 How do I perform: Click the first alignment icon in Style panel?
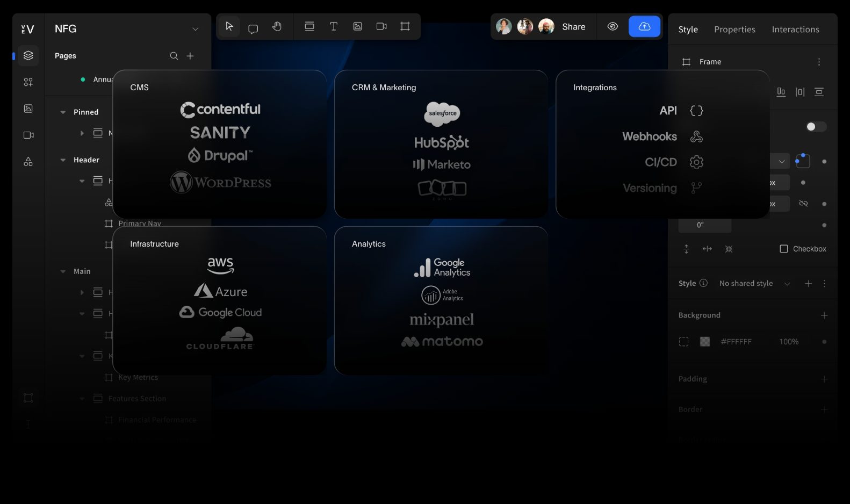(781, 92)
